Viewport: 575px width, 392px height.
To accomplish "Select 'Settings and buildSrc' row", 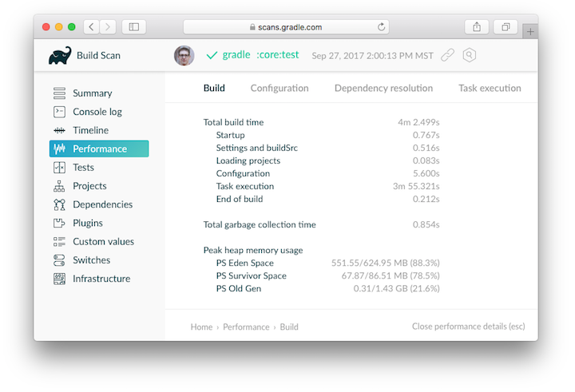I will click(327, 148).
